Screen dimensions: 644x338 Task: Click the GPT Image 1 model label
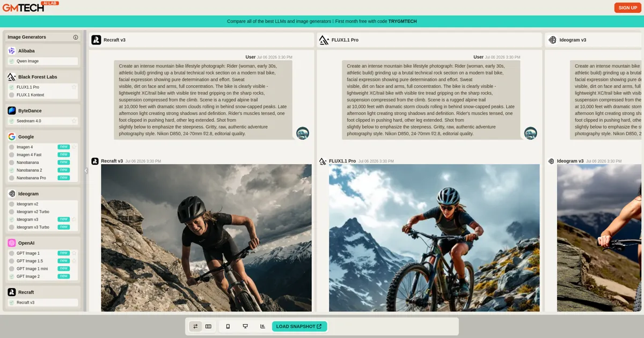coord(28,253)
